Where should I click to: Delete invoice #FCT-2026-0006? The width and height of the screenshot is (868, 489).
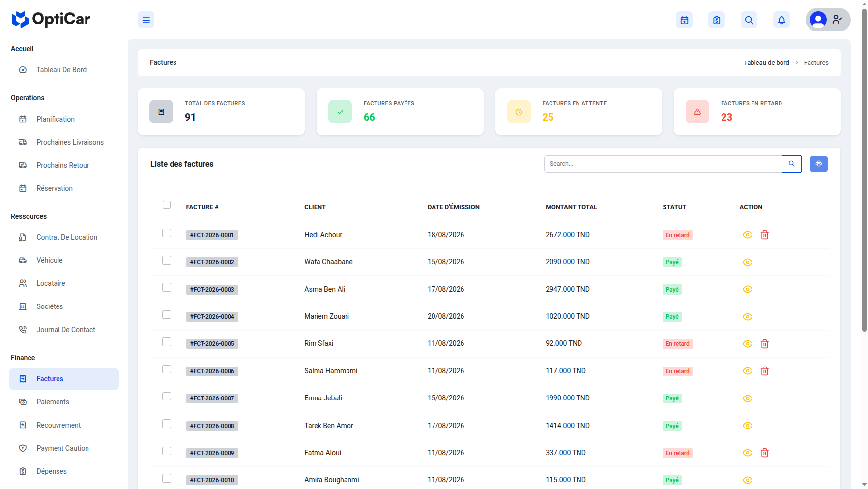click(765, 371)
